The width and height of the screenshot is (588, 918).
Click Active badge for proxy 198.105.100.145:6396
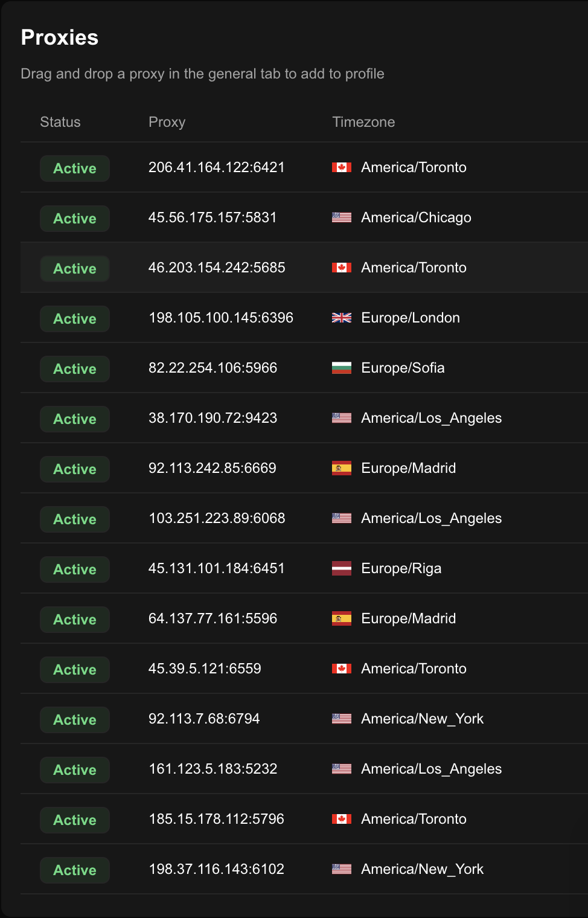pos(75,319)
